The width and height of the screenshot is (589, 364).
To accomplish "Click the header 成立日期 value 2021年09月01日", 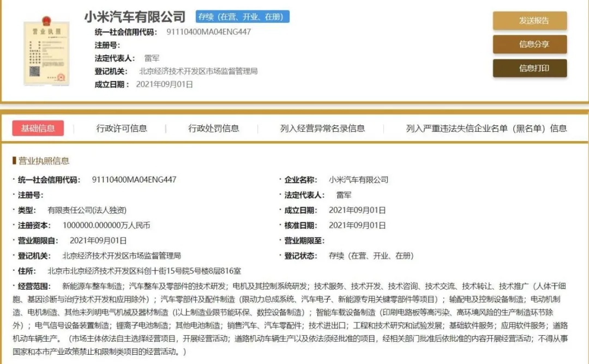I will (164, 84).
